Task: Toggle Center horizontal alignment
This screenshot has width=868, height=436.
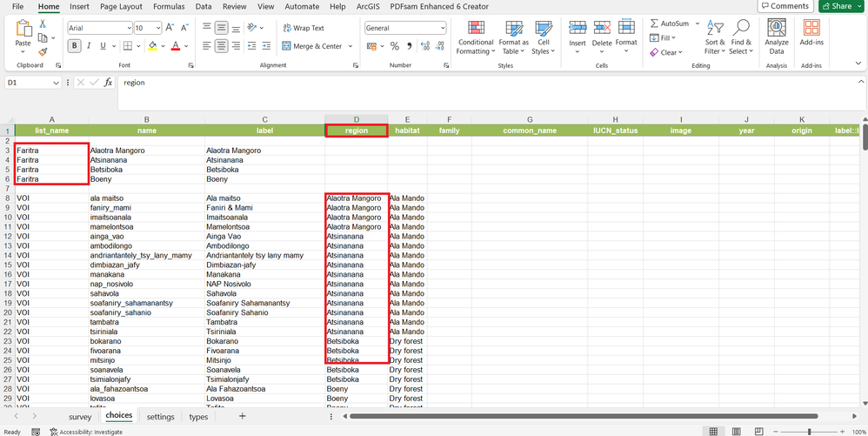Action: pos(222,46)
